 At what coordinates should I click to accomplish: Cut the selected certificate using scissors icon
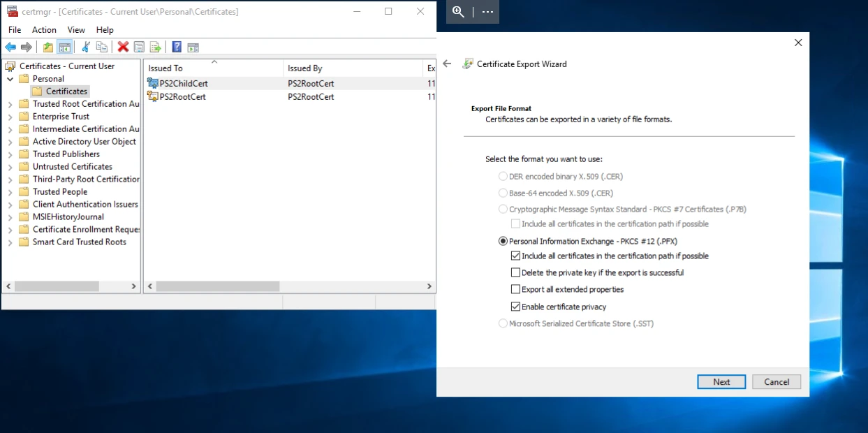(87, 47)
